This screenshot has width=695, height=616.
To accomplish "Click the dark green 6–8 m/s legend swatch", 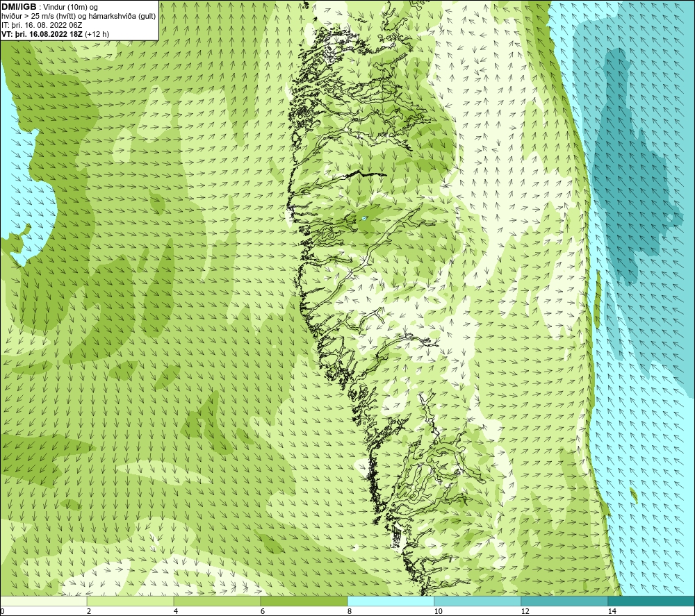I will coord(304,601).
